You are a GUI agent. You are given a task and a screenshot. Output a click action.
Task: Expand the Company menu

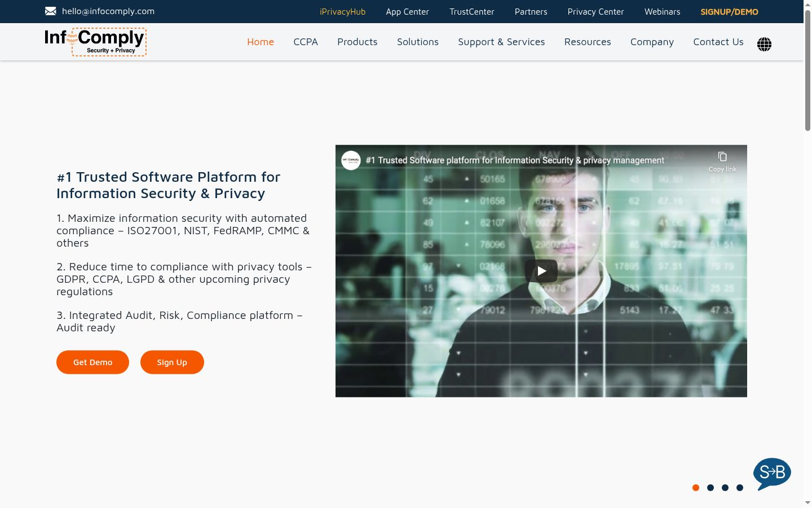click(x=652, y=42)
